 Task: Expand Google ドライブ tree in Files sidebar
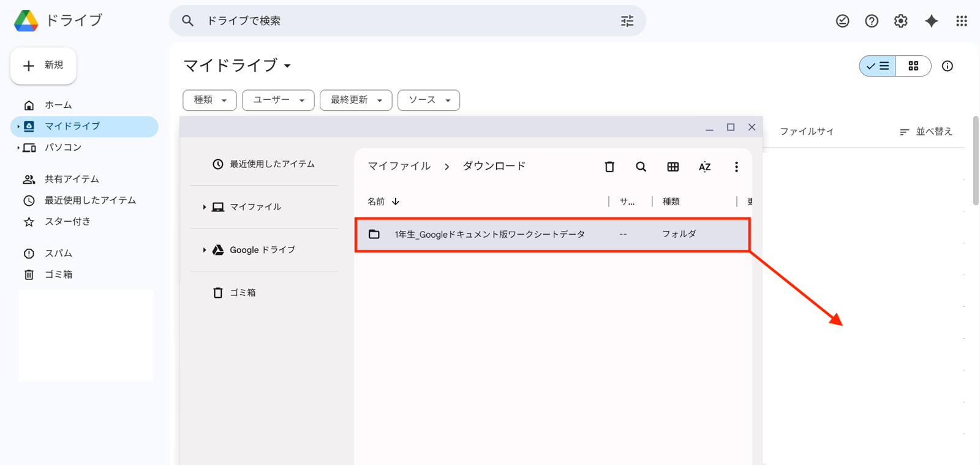click(x=205, y=250)
